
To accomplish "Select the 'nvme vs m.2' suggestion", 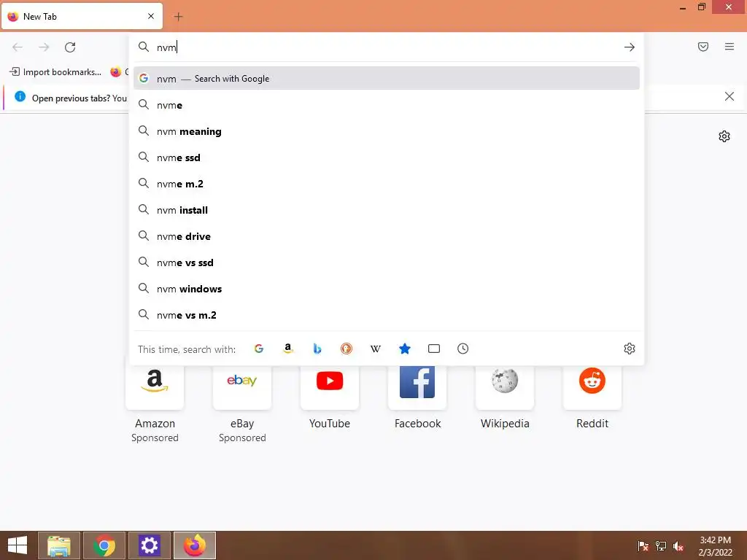I will coord(387,315).
